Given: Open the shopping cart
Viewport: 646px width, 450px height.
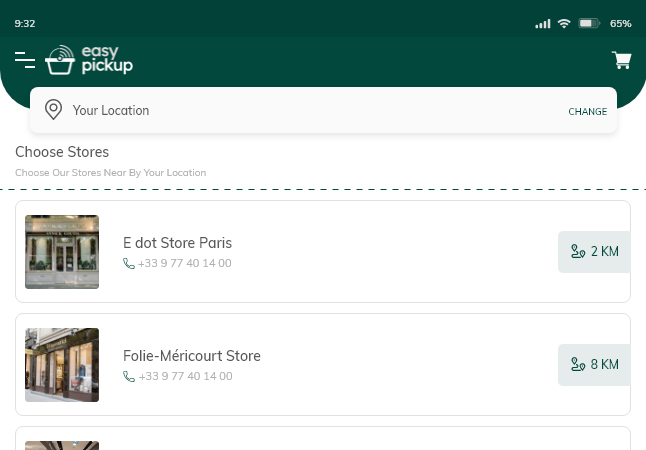Looking at the screenshot, I should pos(621,61).
